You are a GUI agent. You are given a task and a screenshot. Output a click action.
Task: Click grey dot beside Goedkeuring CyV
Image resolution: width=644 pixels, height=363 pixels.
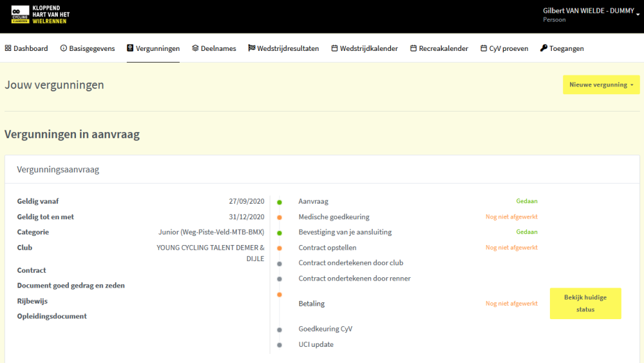click(279, 329)
